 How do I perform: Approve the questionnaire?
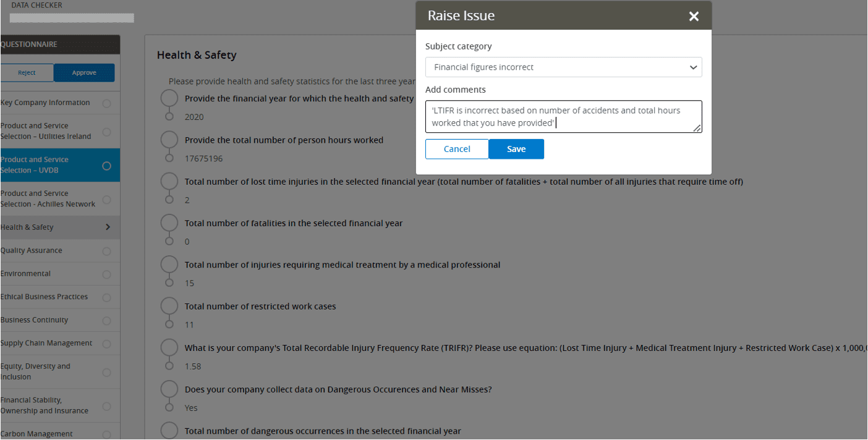(x=84, y=73)
